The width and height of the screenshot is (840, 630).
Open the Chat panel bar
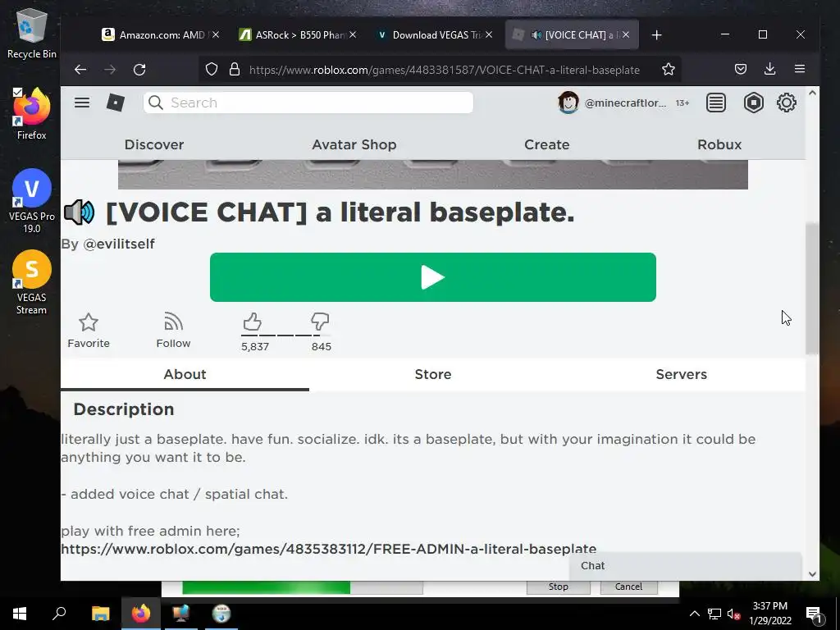(685, 566)
